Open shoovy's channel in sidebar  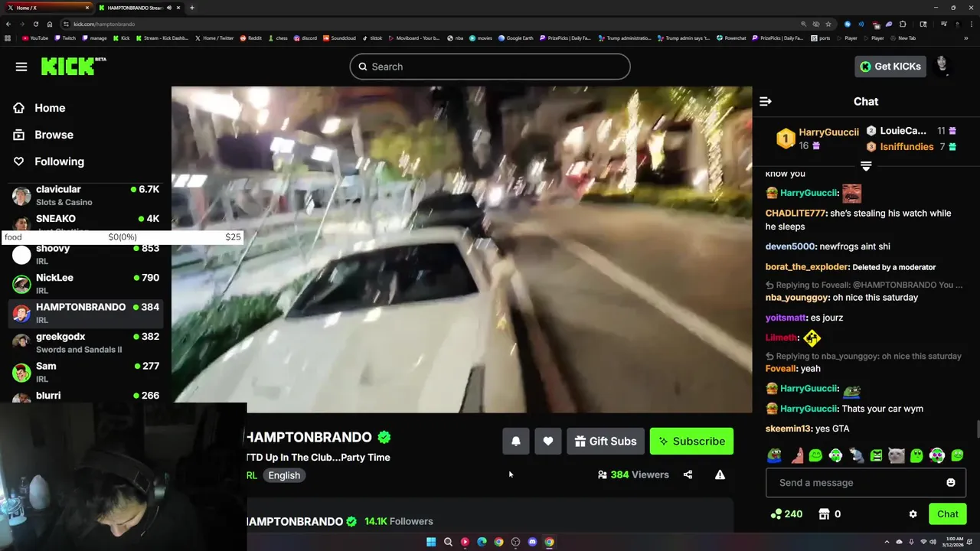[86, 254]
